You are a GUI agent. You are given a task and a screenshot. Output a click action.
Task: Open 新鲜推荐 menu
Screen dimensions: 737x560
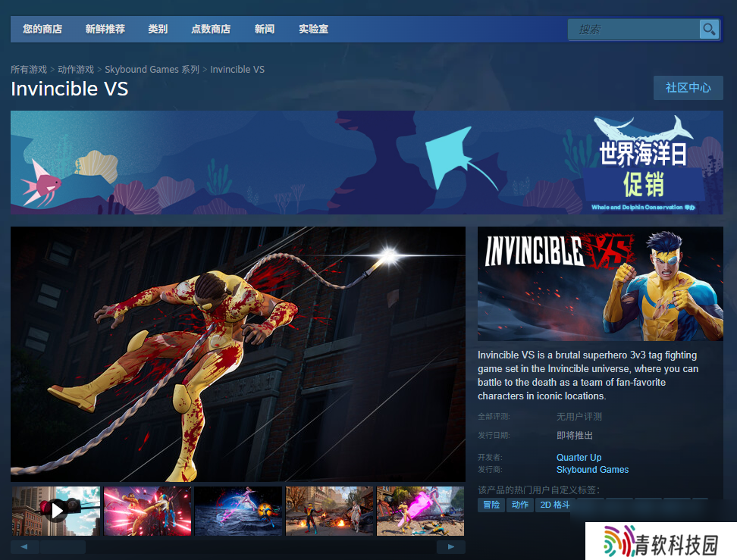[105, 29]
